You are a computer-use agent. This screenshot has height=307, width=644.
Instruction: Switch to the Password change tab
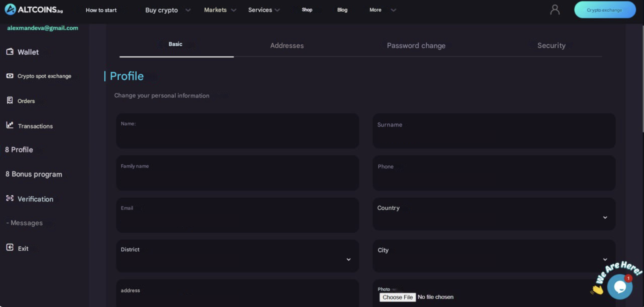(x=416, y=46)
